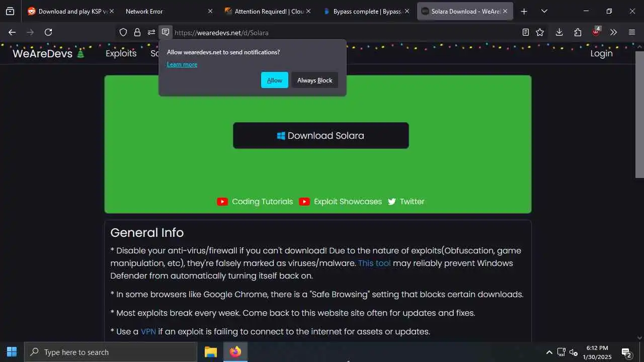Image resolution: width=644 pixels, height=362 pixels.
Task: Open Exploit Showcases YouTube link
Action: (x=340, y=202)
